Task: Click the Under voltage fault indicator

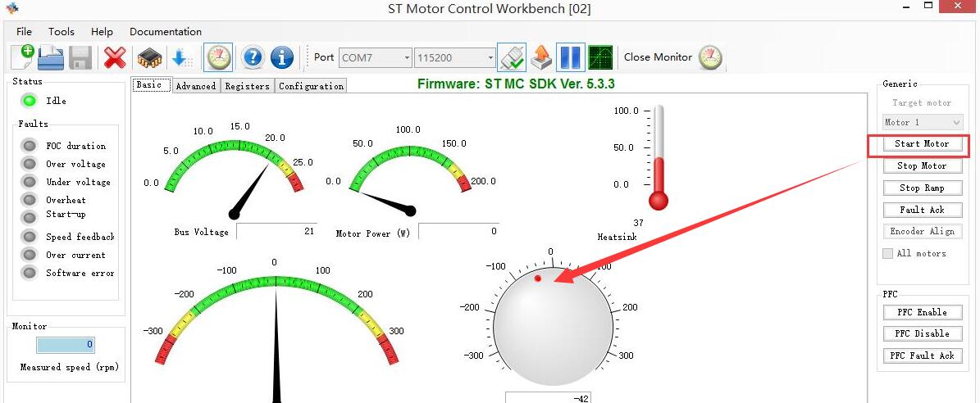Action: [x=30, y=182]
